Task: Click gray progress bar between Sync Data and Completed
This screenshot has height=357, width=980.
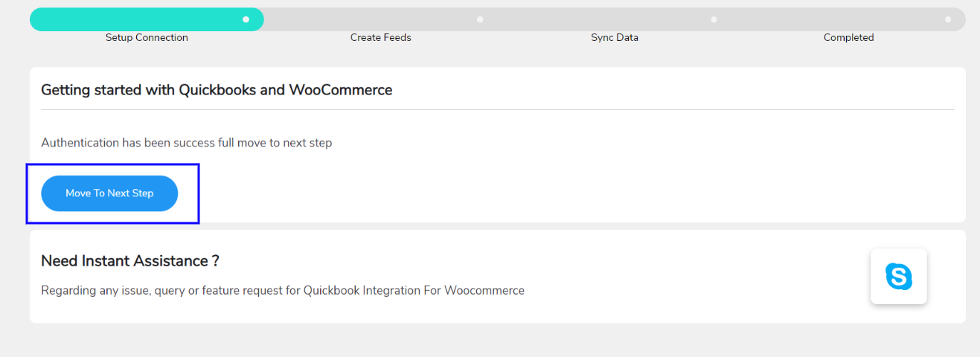Action: [x=830, y=19]
